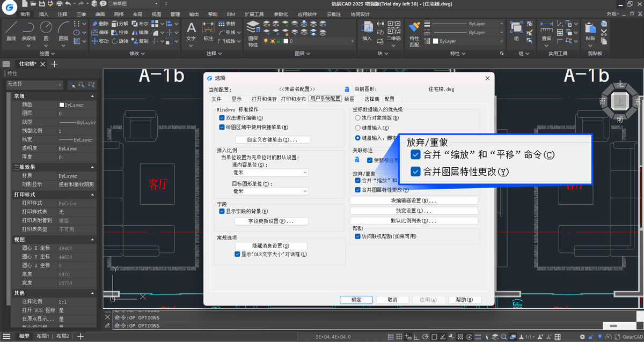Click the 自定义右键单击 button
The height and width of the screenshot is (342, 644).
pos(272,139)
